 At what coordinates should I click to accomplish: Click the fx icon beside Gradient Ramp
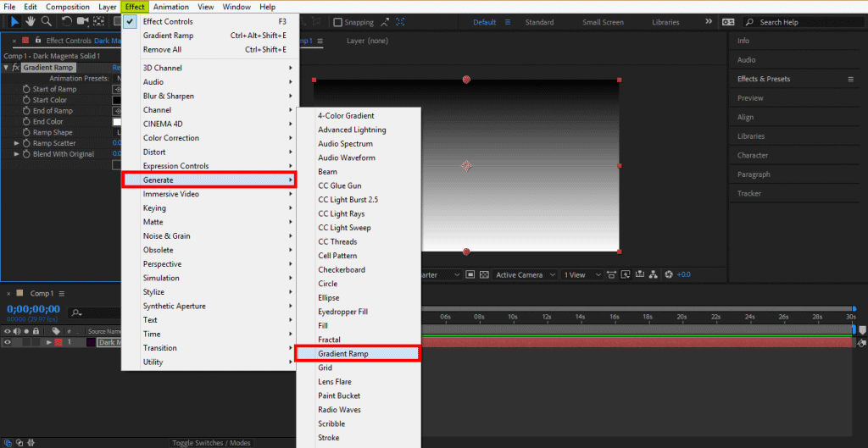point(16,68)
